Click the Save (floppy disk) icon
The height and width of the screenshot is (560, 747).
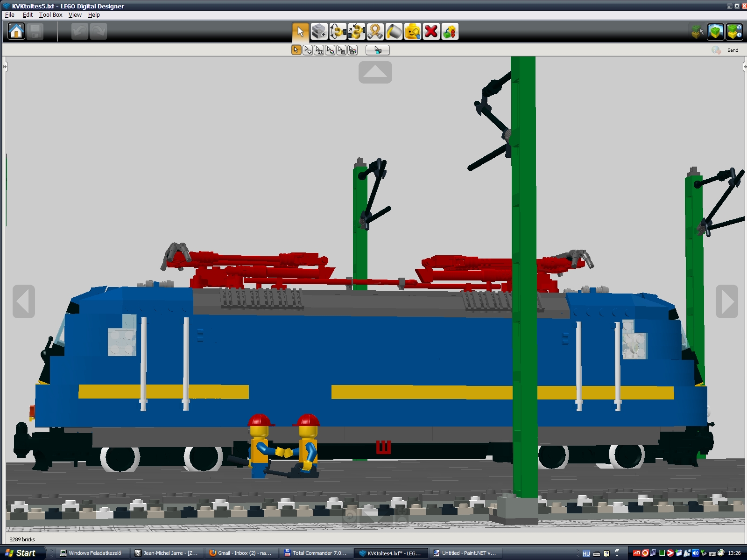click(x=35, y=31)
